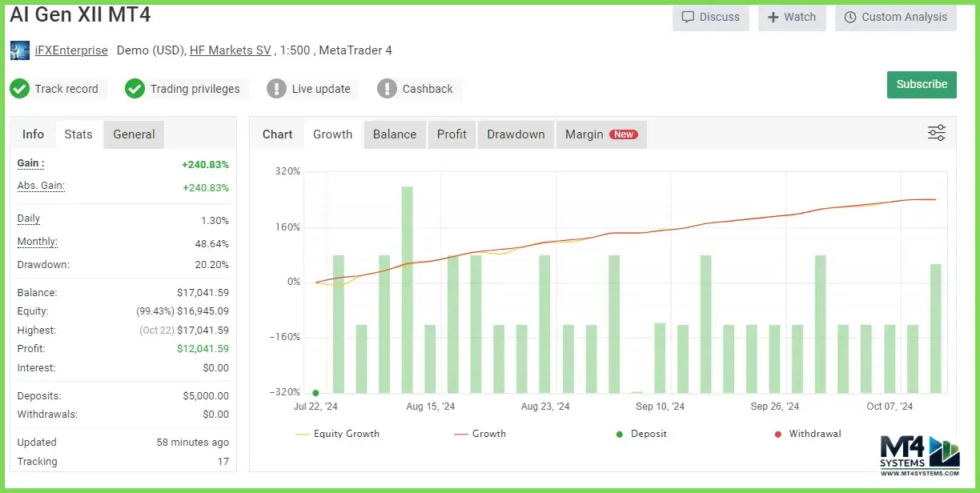Image resolution: width=980 pixels, height=493 pixels.
Task: Click the 'Aug 23, '24' axis date label
Action: tap(545, 407)
